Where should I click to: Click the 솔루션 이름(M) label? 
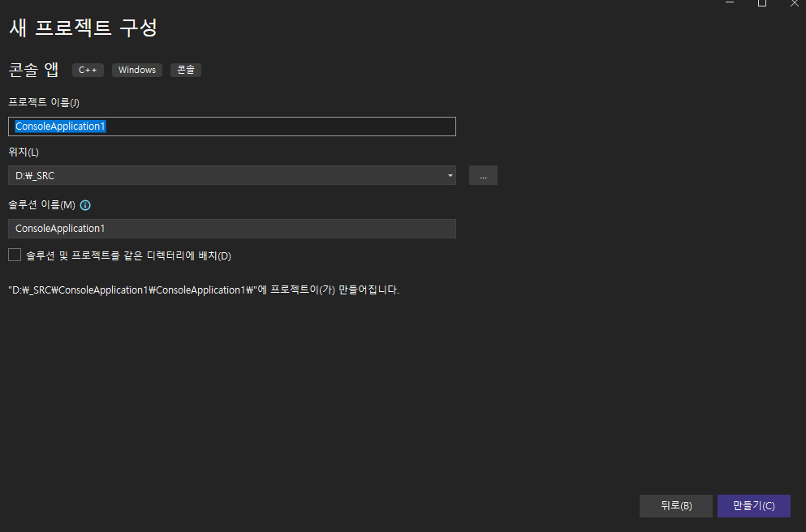(41, 205)
